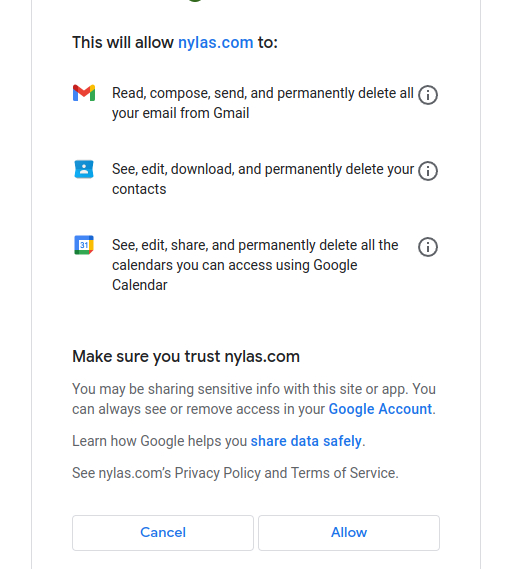Viewport: 506px width, 569px height.
Task: Open info for Gmail permission
Action: pyautogui.click(x=428, y=95)
